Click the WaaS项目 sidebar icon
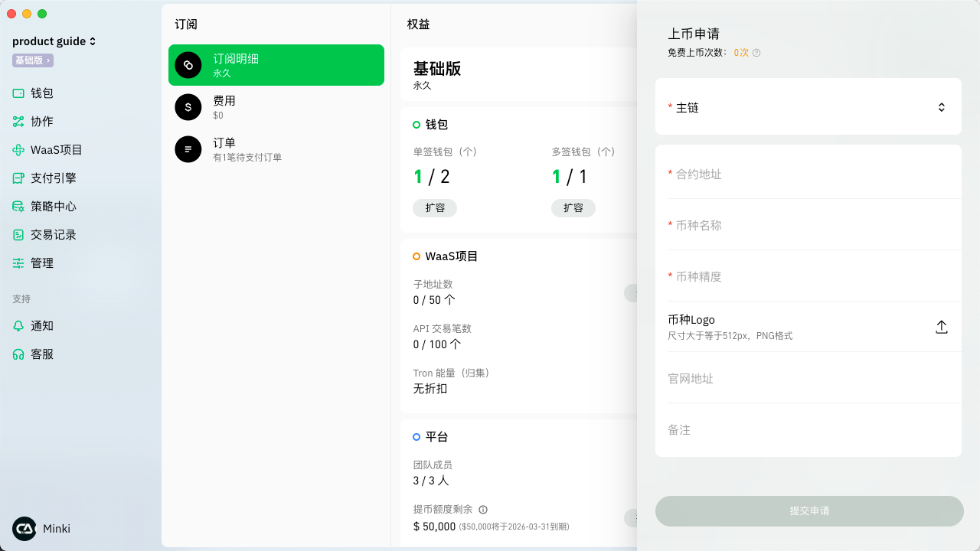980x551 pixels. [x=18, y=150]
